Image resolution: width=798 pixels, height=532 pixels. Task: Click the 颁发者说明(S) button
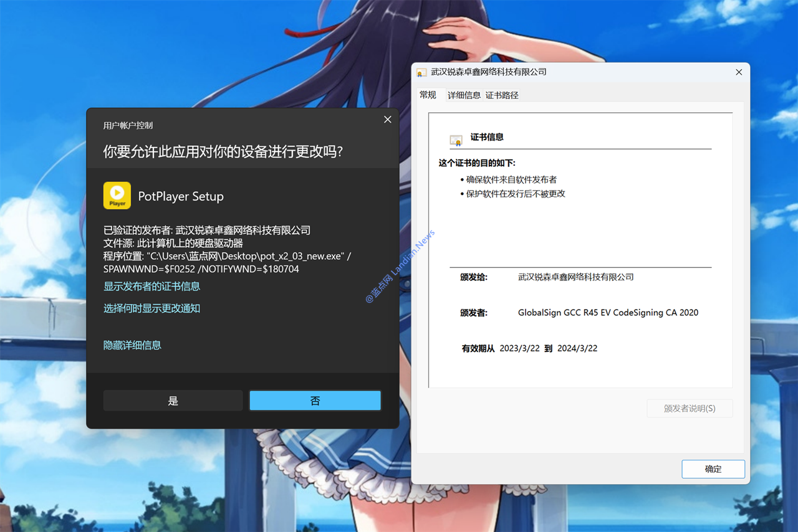(690, 409)
